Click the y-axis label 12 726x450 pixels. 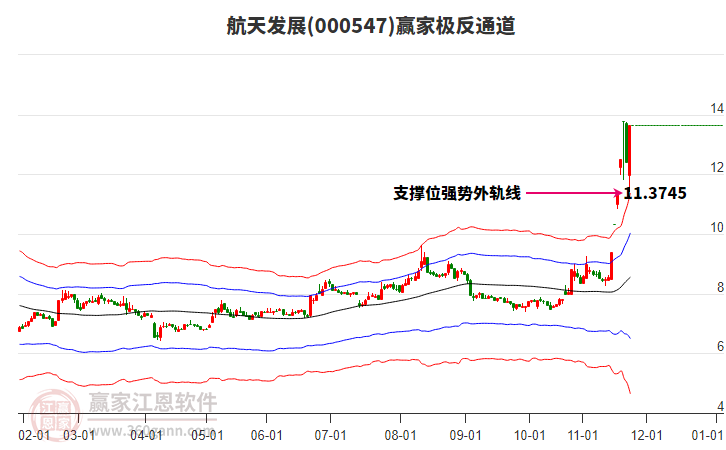(x=717, y=168)
